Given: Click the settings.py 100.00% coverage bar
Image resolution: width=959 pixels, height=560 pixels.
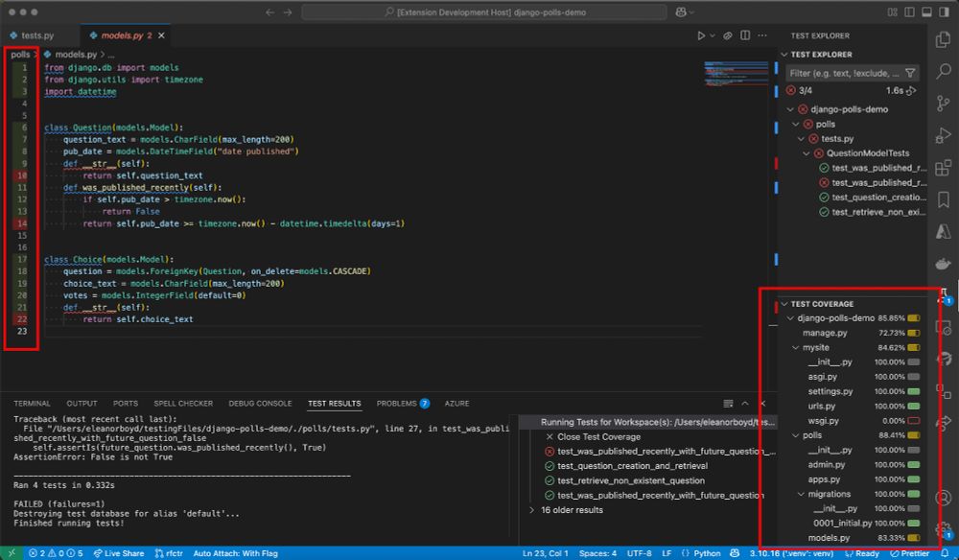Looking at the screenshot, I should pos(914,391).
